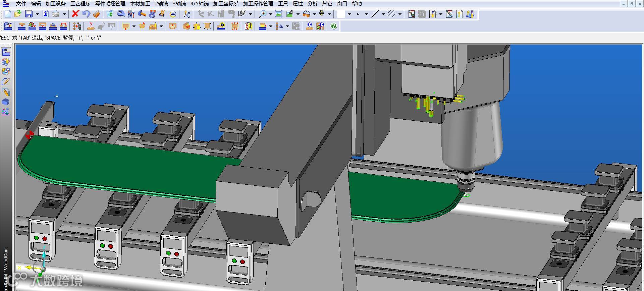Select the sketch pencil icon in left sidebar
This screenshot has width=644, height=291.
(6, 81)
